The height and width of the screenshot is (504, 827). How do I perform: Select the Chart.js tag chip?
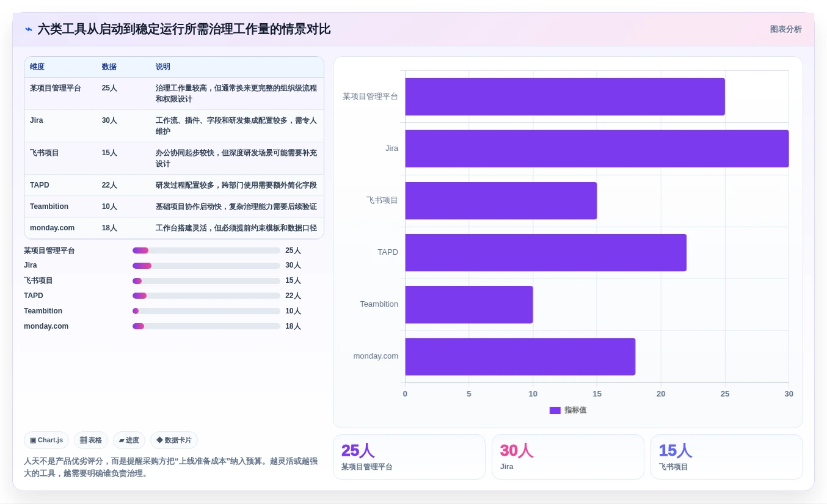click(46, 440)
